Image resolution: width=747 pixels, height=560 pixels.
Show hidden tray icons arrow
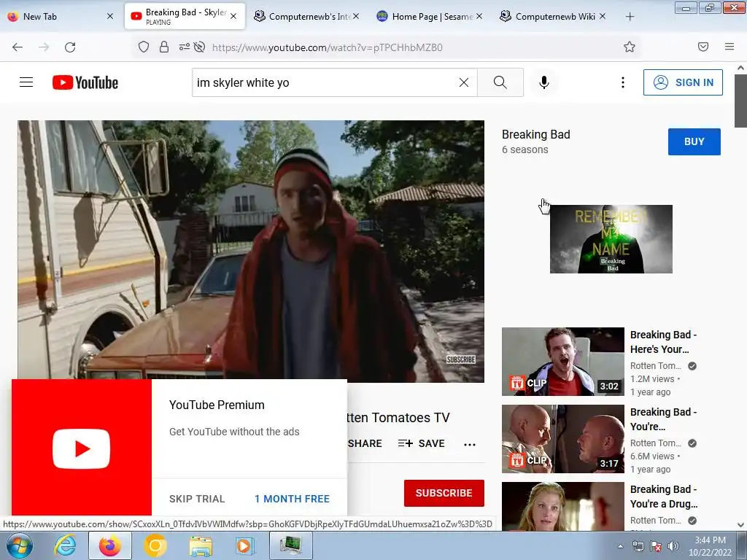620,546
